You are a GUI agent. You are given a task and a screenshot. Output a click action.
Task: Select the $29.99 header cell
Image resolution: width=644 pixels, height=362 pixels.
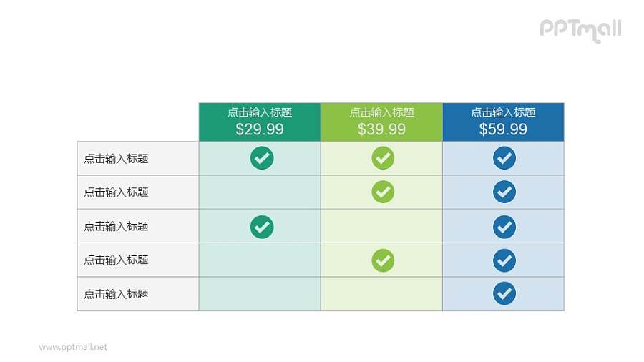tap(260, 122)
